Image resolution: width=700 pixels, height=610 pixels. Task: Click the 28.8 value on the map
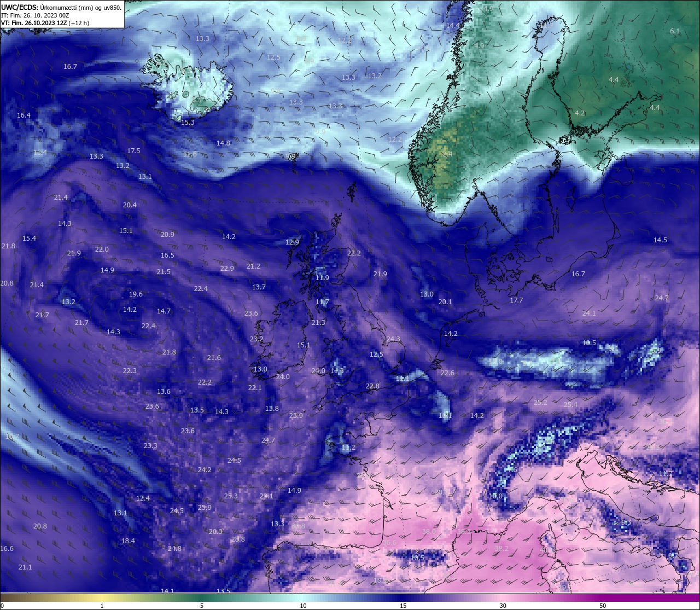pyautogui.click(x=238, y=539)
